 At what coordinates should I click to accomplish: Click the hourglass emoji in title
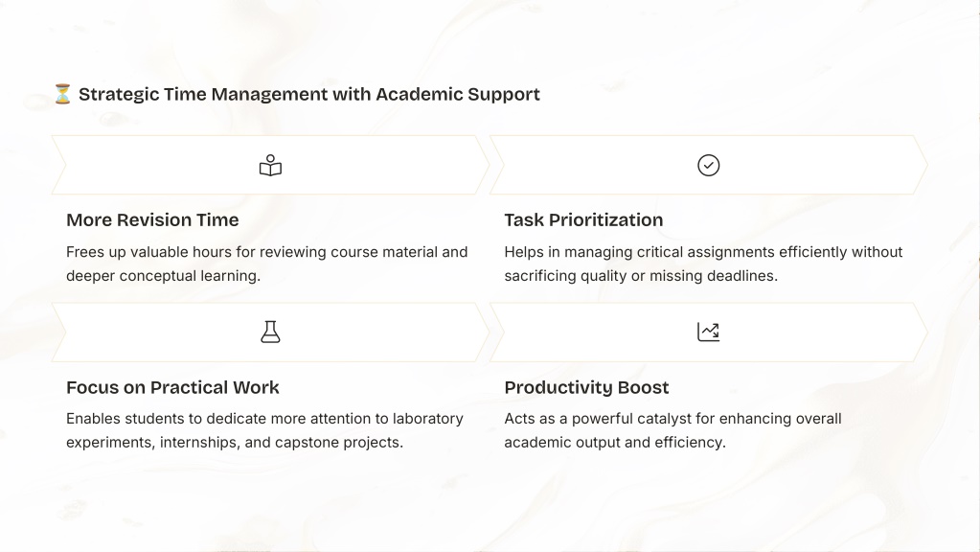point(62,94)
